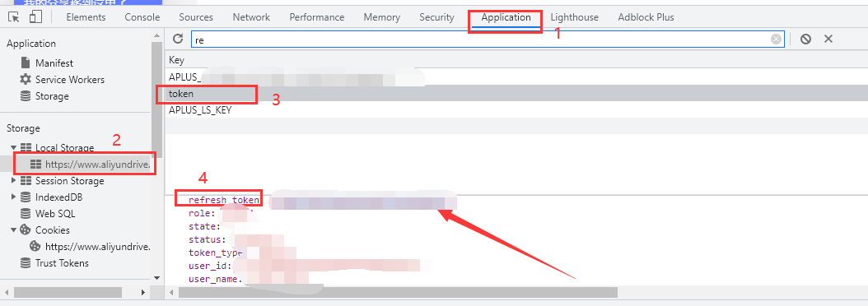
Task: Delete the selected entry with the X icon
Action: click(828, 39)
